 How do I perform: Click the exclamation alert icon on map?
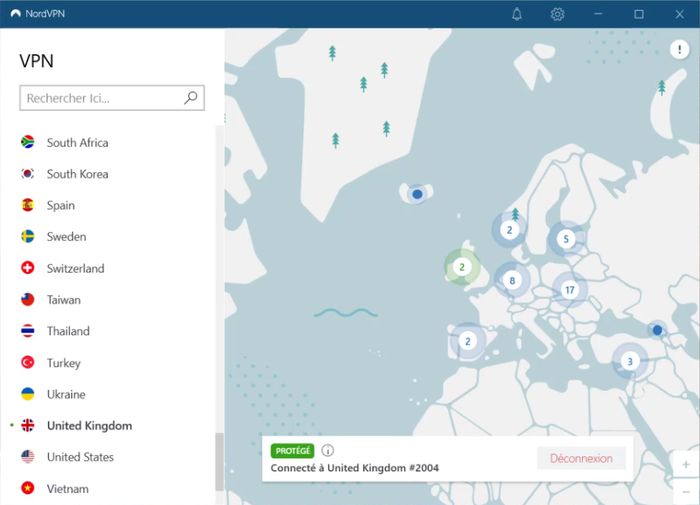[679, 49]
